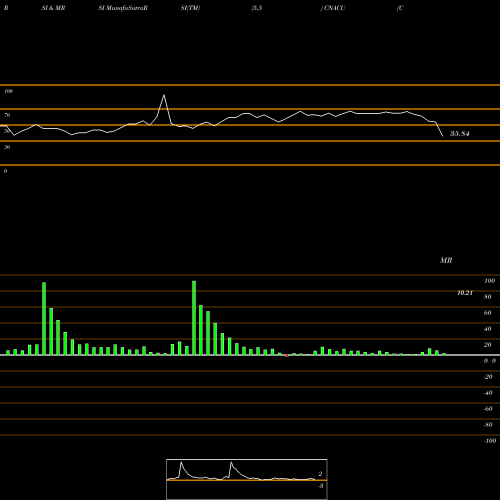Image resolution: width=500 pixels, height=500 pixels.
Task: Open the mini overview chart thumbnail
Action: click(247, 479)
